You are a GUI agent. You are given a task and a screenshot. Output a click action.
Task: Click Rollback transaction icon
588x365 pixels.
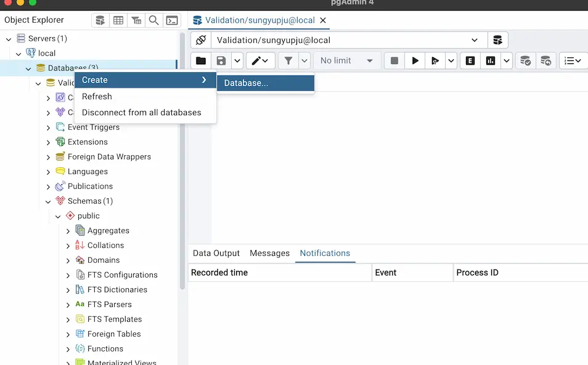[545, 61]
